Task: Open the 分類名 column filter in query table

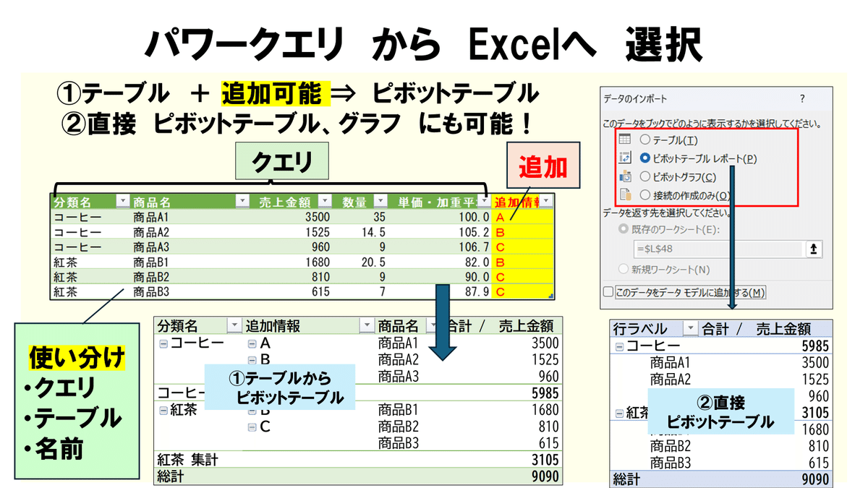Action: point(122,202)
